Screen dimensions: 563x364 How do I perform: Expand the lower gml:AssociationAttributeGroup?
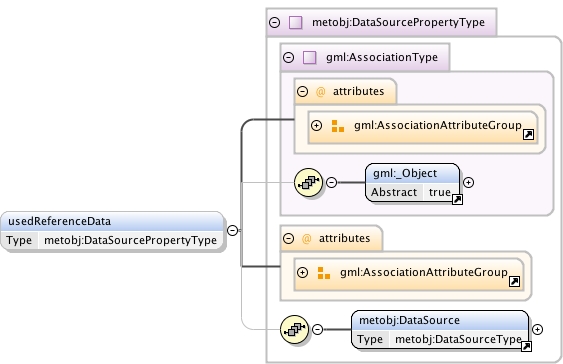click(x=302, y=272)
